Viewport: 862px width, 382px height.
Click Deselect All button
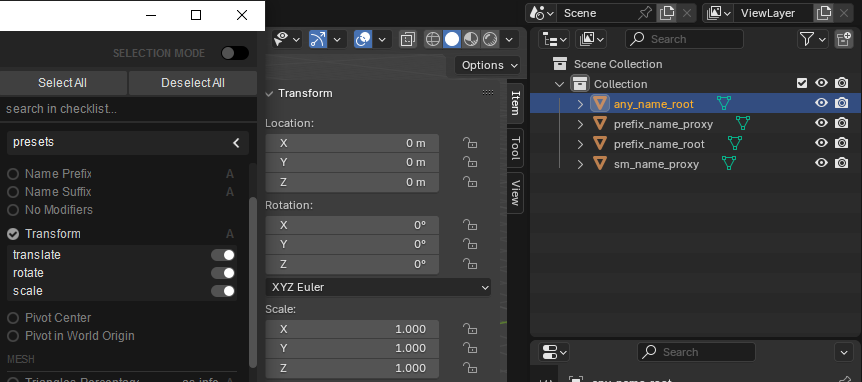(x=192, y=83)
